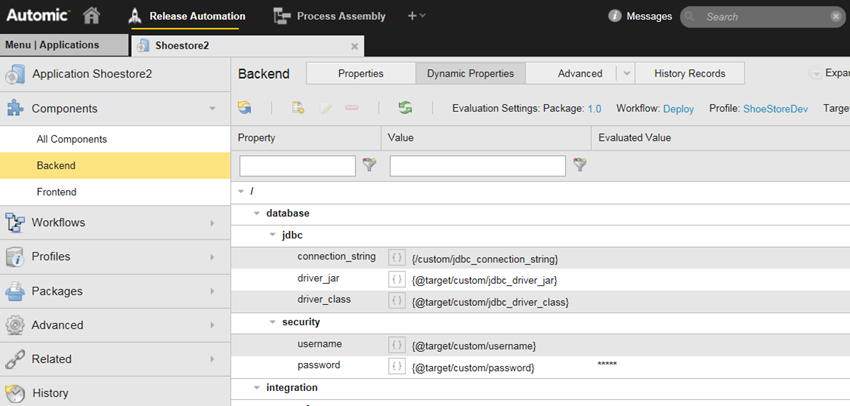Click the Automic home icon
Screen dimensions: 850x406
click(92, 16)
